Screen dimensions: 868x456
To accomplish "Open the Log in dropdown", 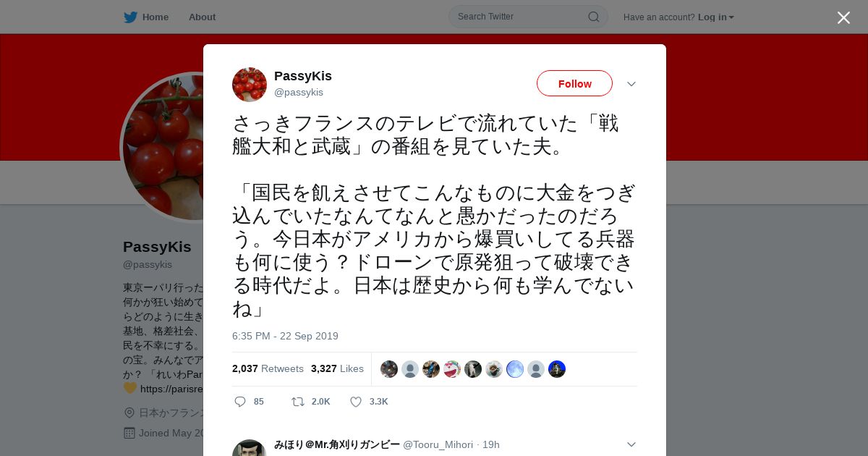I will click(716, 17).
